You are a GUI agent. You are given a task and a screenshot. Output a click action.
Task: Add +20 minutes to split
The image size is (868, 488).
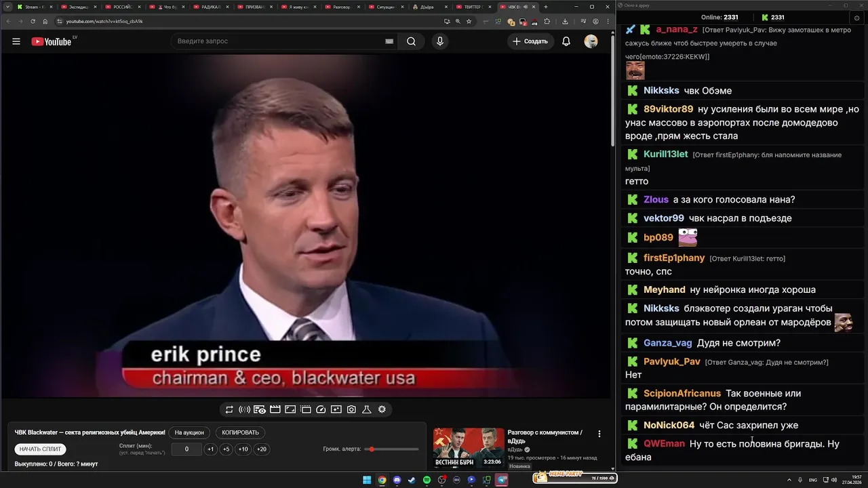262,449
